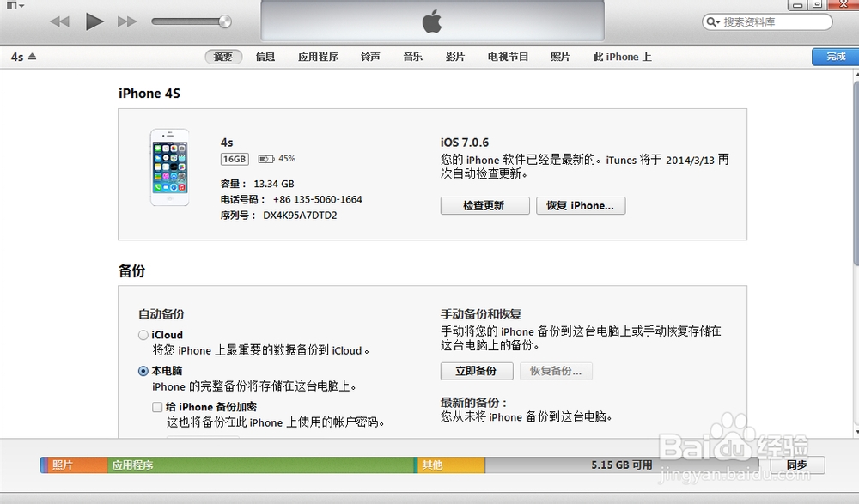Image resolution: width=859 pixels, height=504 pixels.
Task: Switch to the 信息 tab
Action: pos(265,57)
